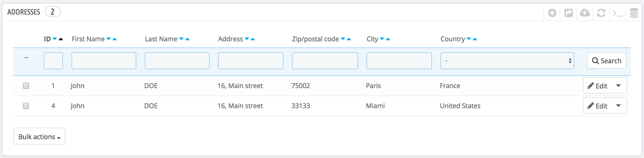
Task: Sort City column ascending with up arrow
Action: tap(388, 39)
